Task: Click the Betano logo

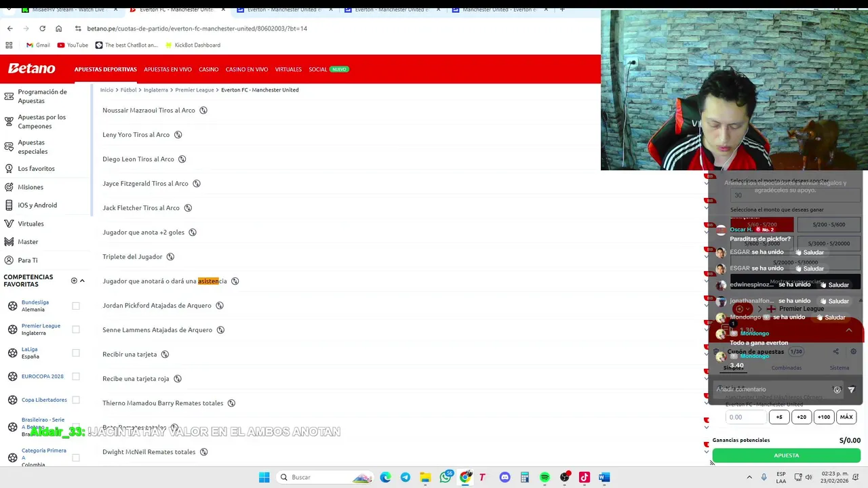Action: pos(31,68)
